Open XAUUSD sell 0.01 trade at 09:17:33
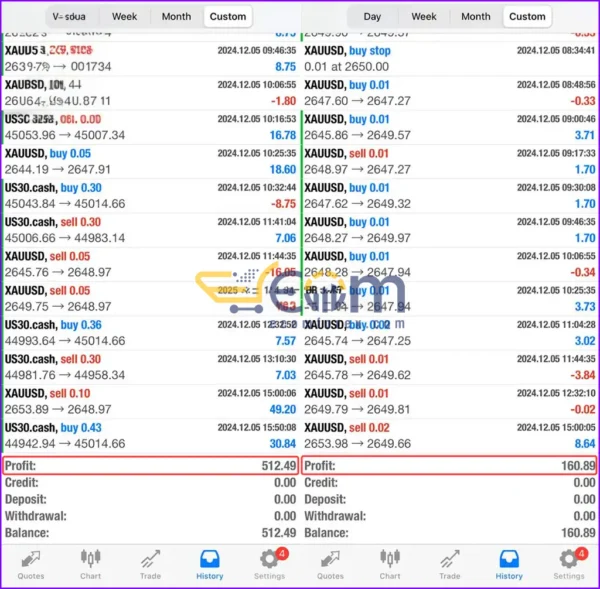This screenshot has height=589, width=600. 449,162
